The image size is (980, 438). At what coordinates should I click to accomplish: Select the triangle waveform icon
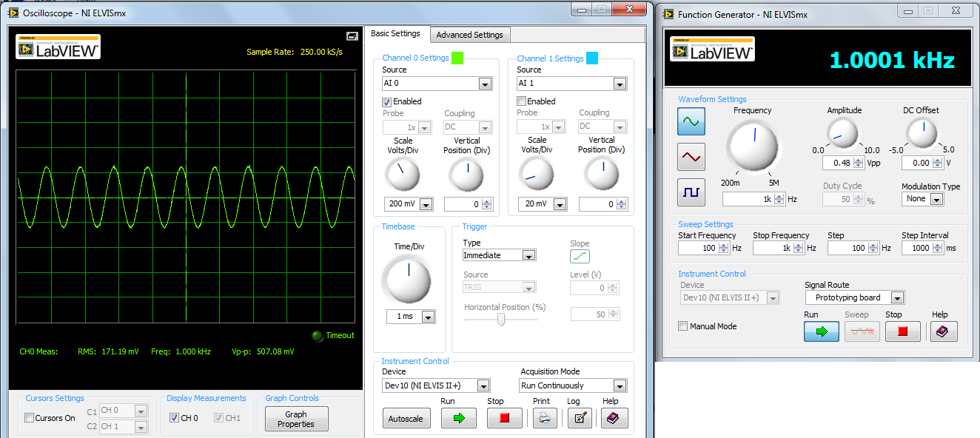[691, 157]
